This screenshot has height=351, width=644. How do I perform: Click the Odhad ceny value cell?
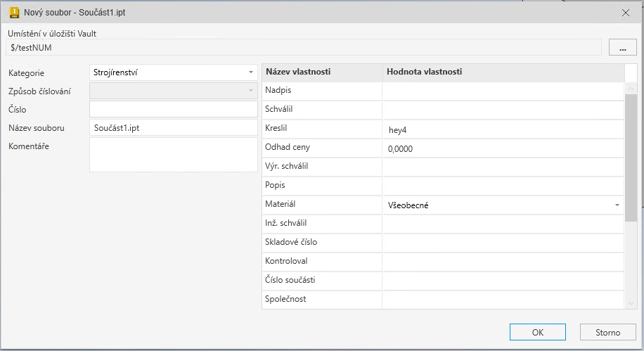pos(503,148)
